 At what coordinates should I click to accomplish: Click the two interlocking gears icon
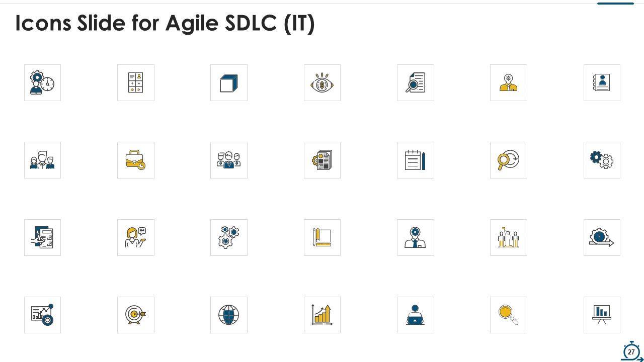[x=602, y=160]
